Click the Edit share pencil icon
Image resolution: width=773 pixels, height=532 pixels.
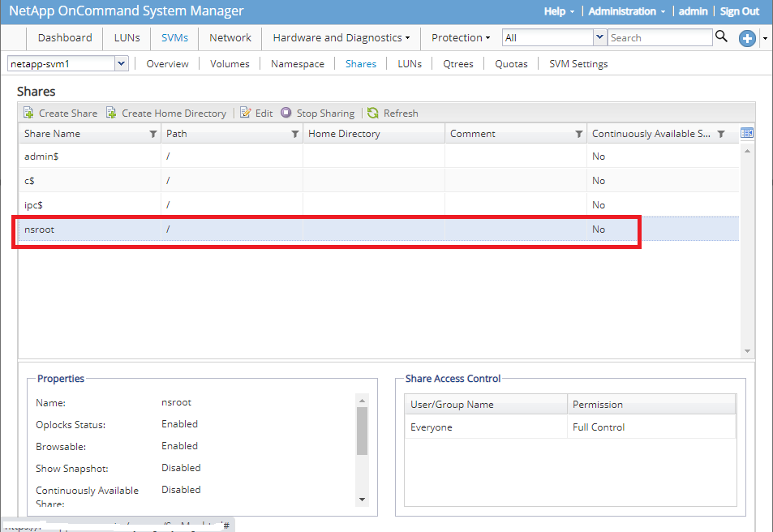point(246,114)
